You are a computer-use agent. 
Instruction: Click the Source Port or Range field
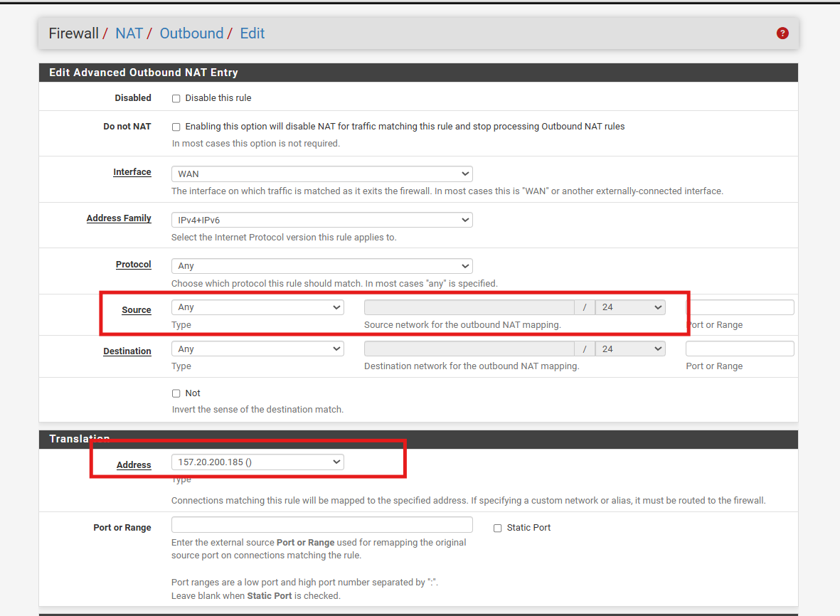740,307
